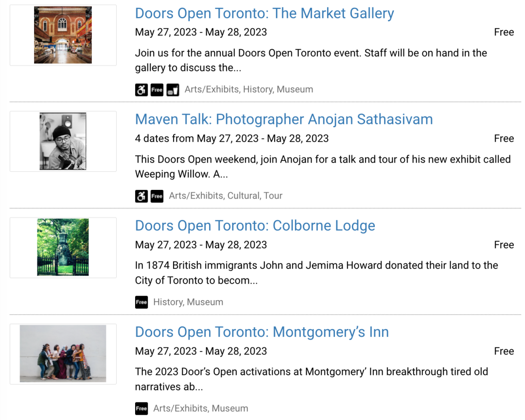Click the Free badge icon for Montgomery's Inn
Screen dimensions: 525x420
[141, 408]
